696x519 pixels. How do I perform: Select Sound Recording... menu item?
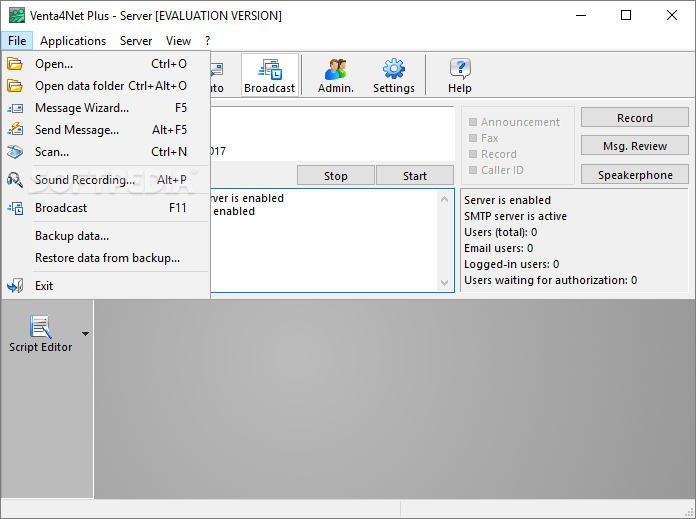point(106,180)
